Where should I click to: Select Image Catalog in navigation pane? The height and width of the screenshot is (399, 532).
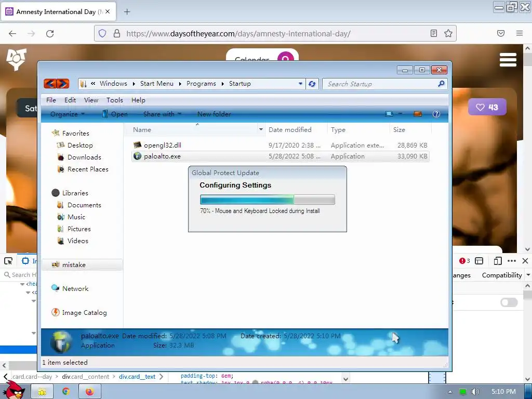pos(84,312)
